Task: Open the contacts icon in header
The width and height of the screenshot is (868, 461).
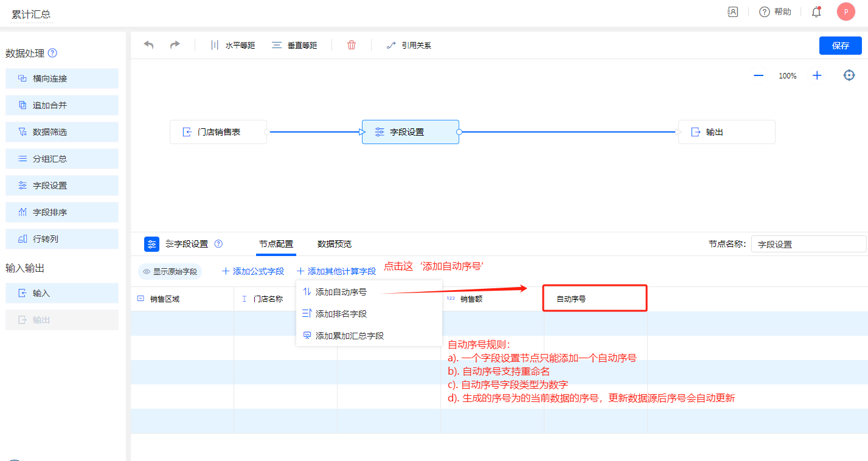Action: pos(733,12)
